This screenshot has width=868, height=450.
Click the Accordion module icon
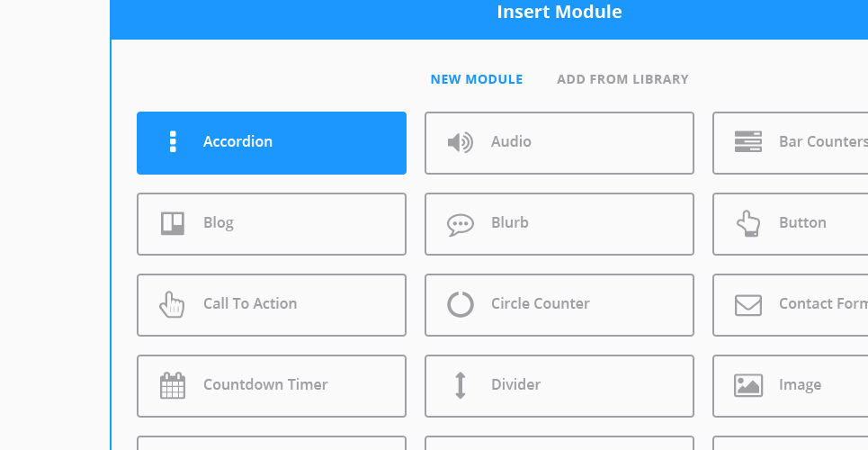pyautogui.click(x=173, y=142)
